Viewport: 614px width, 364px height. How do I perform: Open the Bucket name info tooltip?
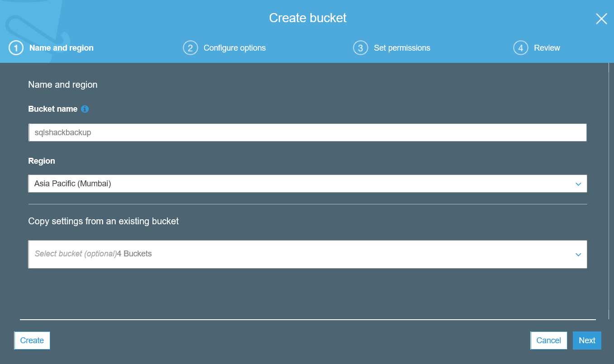(86, 109)
